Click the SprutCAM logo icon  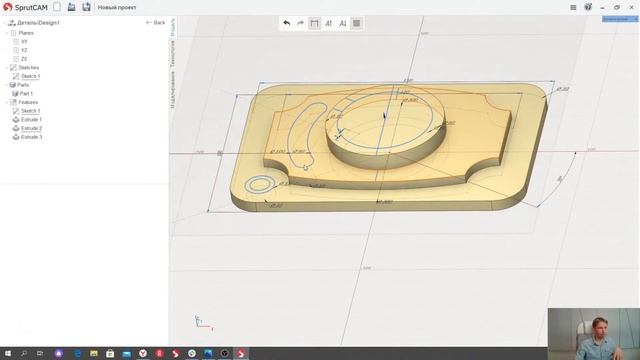pos(7,7)
